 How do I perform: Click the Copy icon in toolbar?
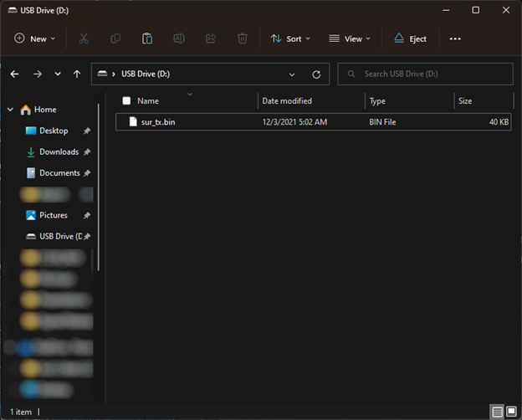coord(115,38)
